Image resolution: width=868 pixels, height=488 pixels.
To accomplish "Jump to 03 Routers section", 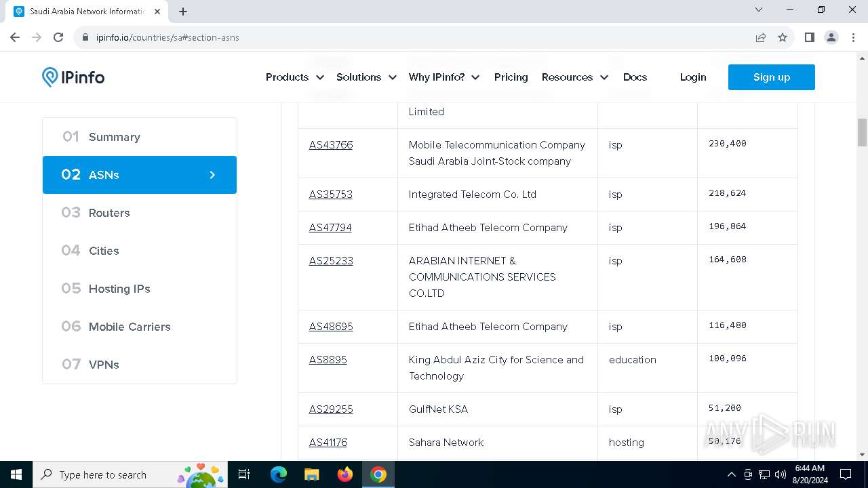I will click(140, 213).
